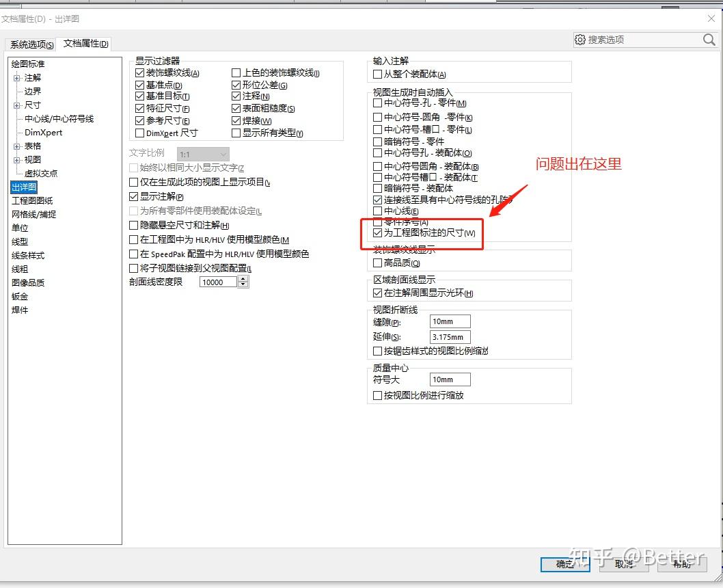Expand the 注解 tree node
This screenshot has width=723, height=588.
[x=16, y=78]
